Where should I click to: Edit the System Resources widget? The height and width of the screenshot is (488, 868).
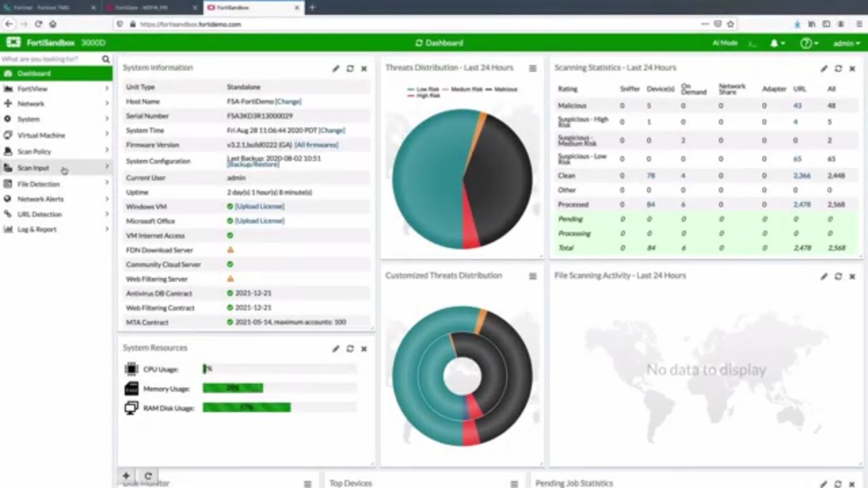click(336, 348)
